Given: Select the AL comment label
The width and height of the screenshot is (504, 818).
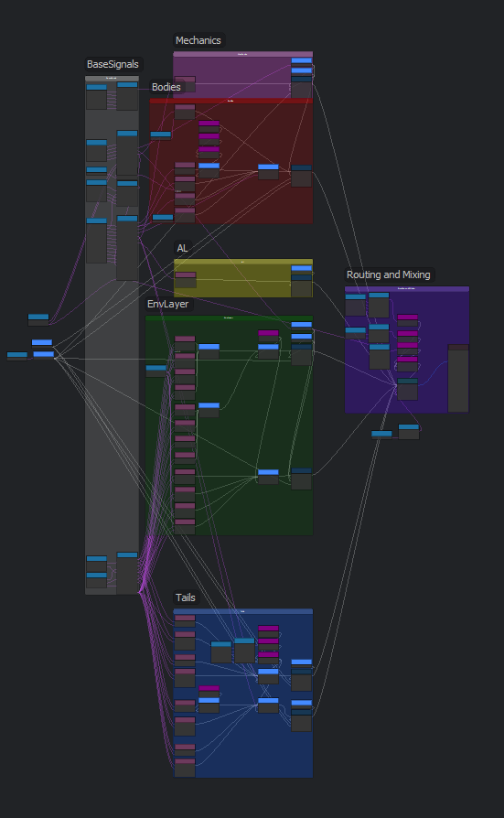Looking at the screenshot, I should pos(182,248).
